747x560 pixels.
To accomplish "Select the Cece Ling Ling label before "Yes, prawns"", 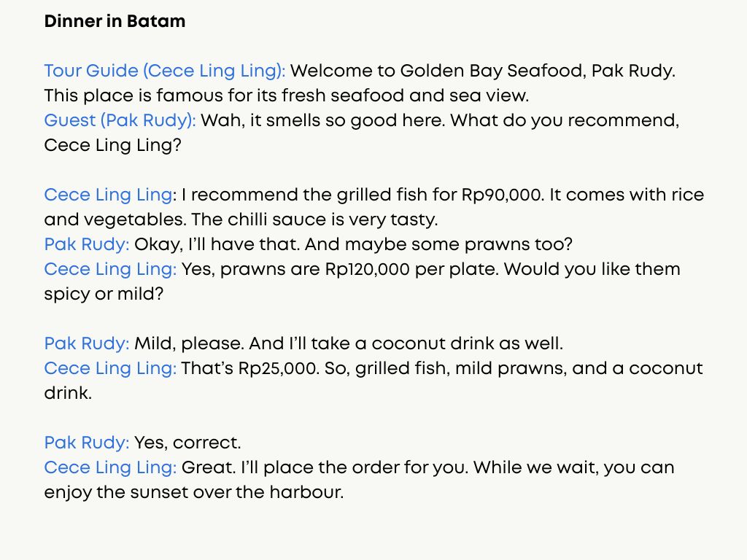I will coord(109,269).
